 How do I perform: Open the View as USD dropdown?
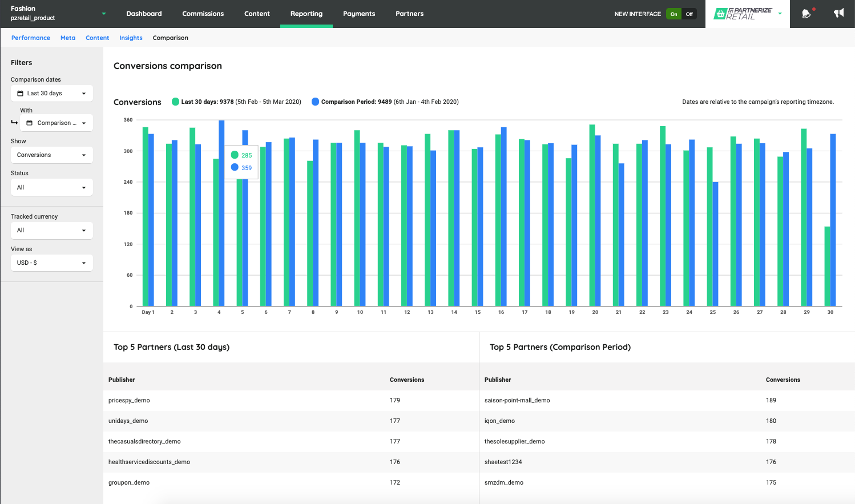(x=51, y=263)
